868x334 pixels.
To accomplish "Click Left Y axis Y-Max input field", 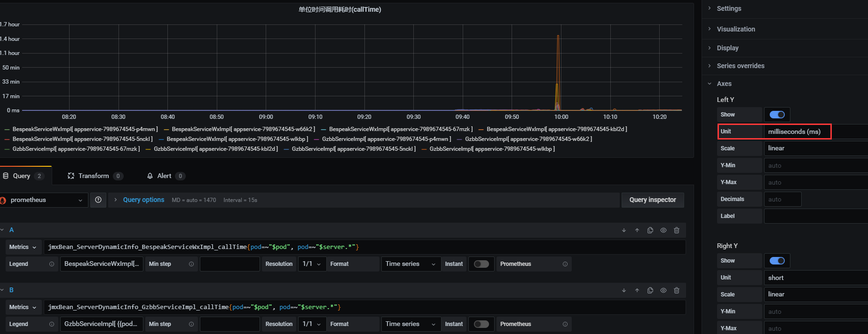I will (816, 182).
